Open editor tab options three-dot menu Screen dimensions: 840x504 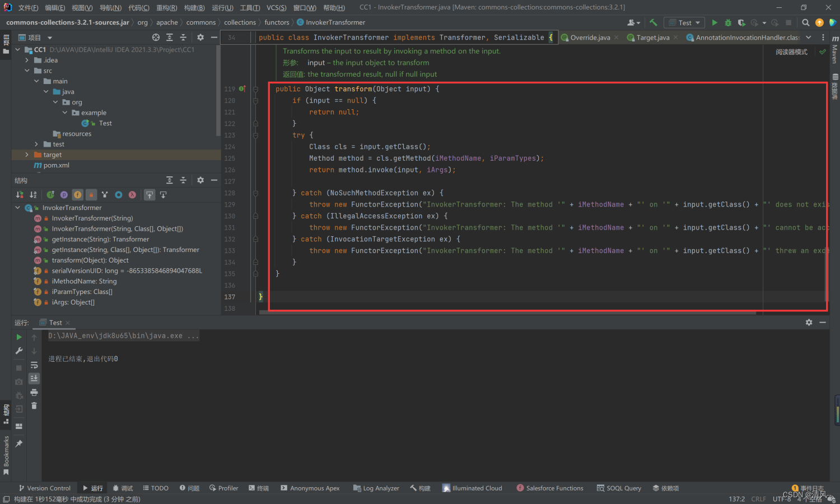point(823,38)
